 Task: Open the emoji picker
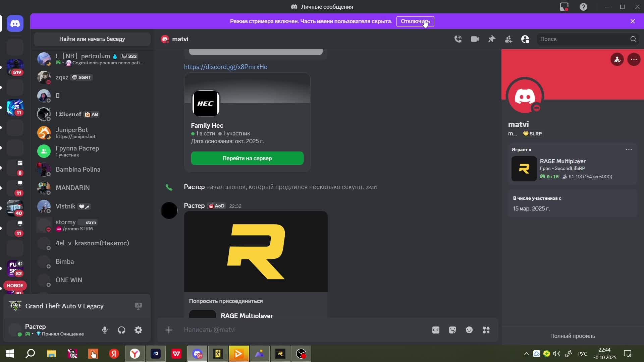469,330
